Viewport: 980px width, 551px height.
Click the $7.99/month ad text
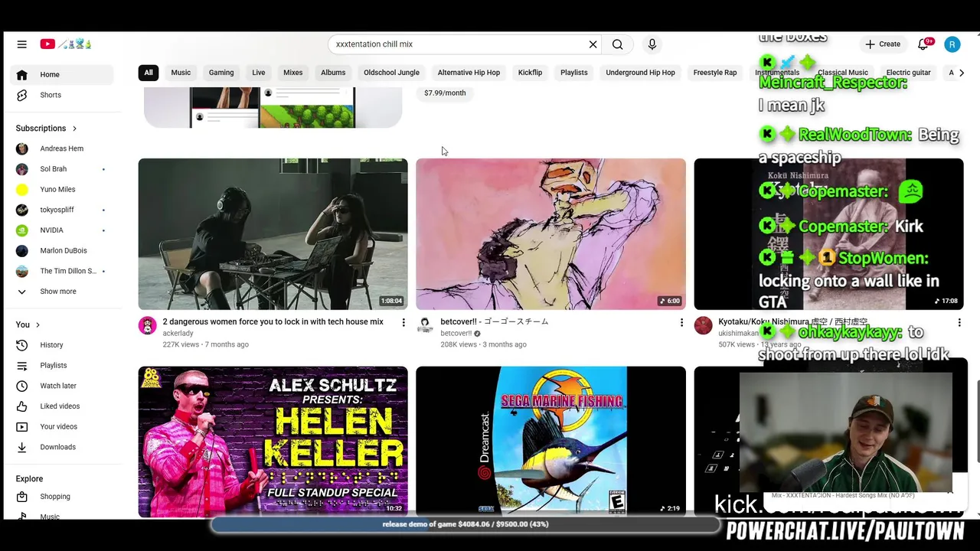[x=445, y=93]
